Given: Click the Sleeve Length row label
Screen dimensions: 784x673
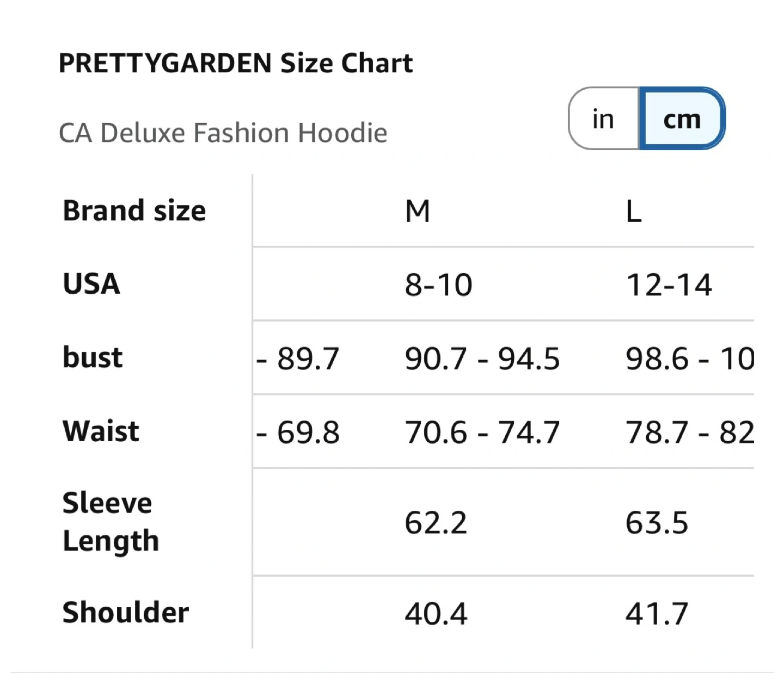Looking at the screenshot, I should click(111, 521).
